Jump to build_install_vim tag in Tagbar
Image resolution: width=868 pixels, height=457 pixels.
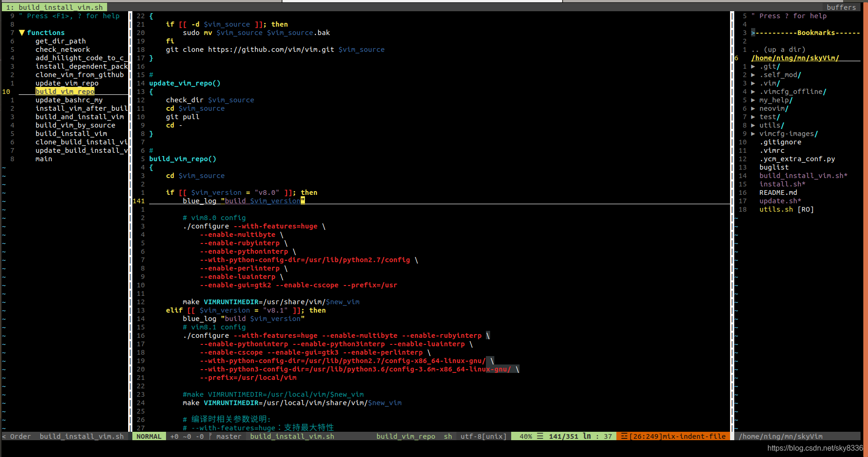click(x=71, y=134)
